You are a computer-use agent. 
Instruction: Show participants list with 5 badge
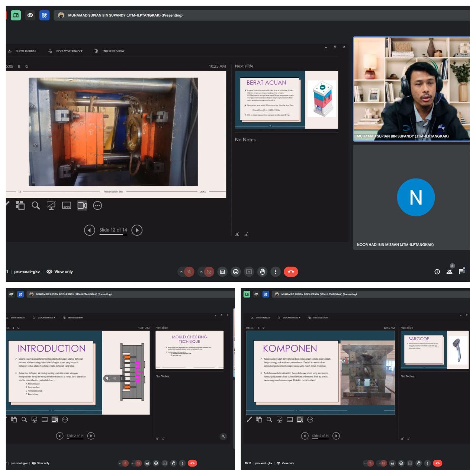449,271
